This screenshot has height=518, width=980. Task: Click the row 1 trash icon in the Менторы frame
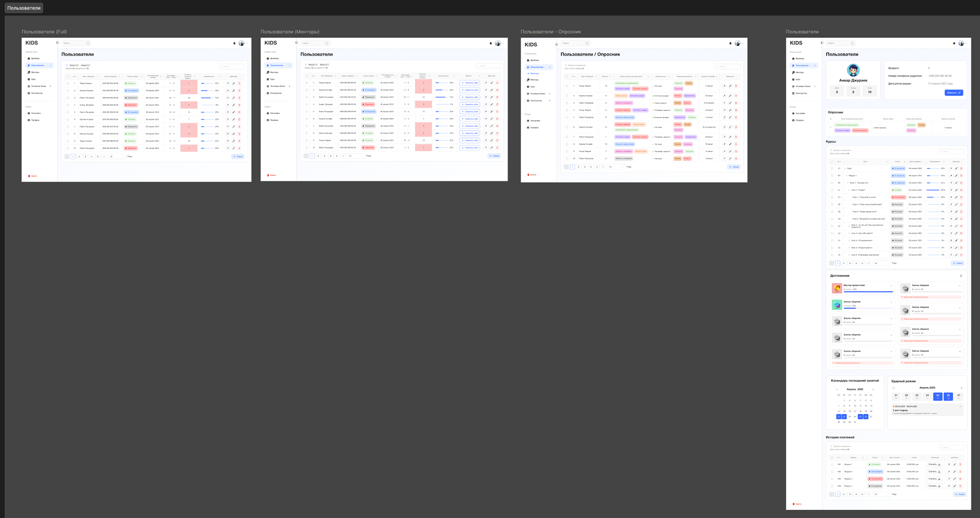(x=497, y=83)
